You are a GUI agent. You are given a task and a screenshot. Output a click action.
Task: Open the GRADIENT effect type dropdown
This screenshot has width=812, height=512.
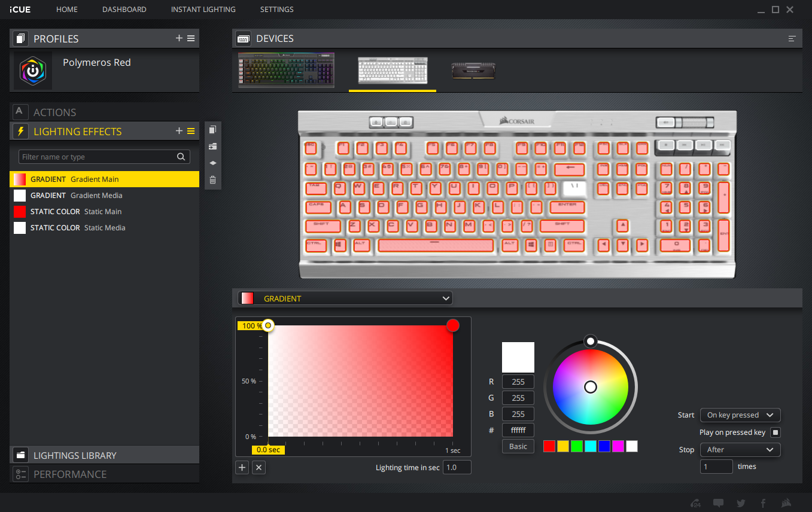click(345, 298)
